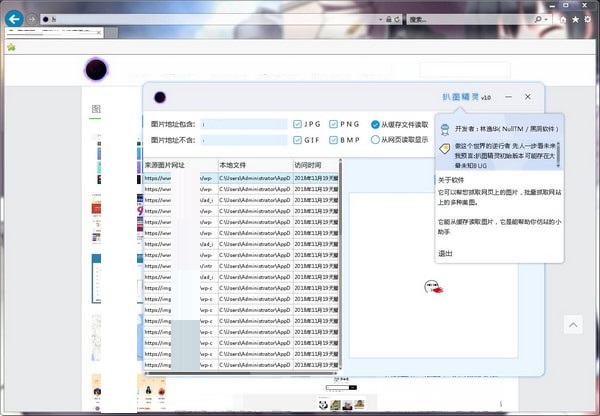600x416 pixels.
Task: Toggle the JPG checkbox
Action: (x=298, y=124)
